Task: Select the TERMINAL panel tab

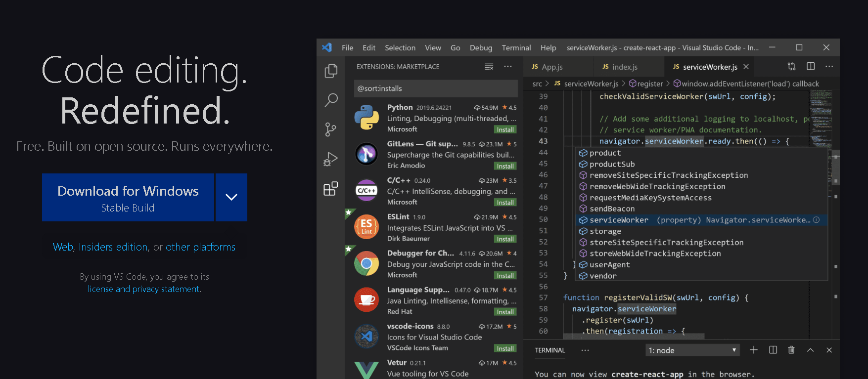Action: coord(550,350)
